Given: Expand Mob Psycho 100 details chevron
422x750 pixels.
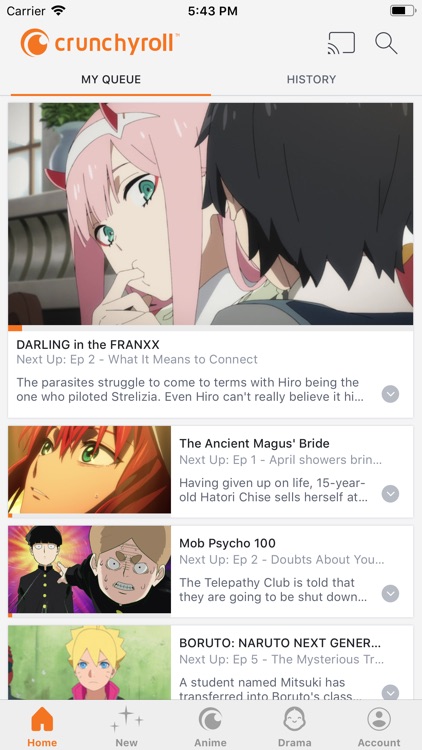Looking at the screenshot, I should click(x=390, y=594).
